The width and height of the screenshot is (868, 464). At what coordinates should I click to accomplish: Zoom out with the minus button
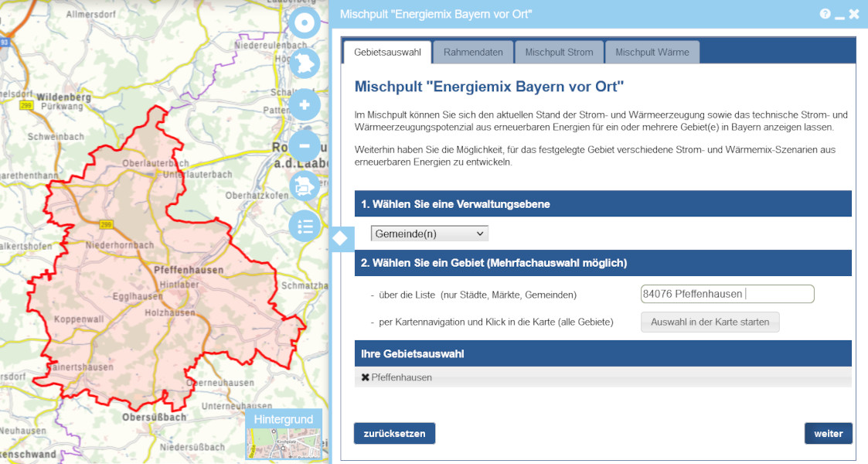(x=305, y=145)
